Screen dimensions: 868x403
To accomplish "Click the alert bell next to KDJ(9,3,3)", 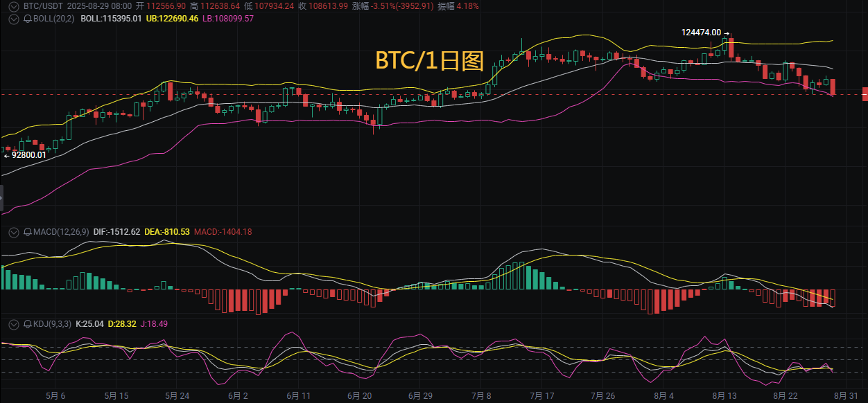I will 28,323.
